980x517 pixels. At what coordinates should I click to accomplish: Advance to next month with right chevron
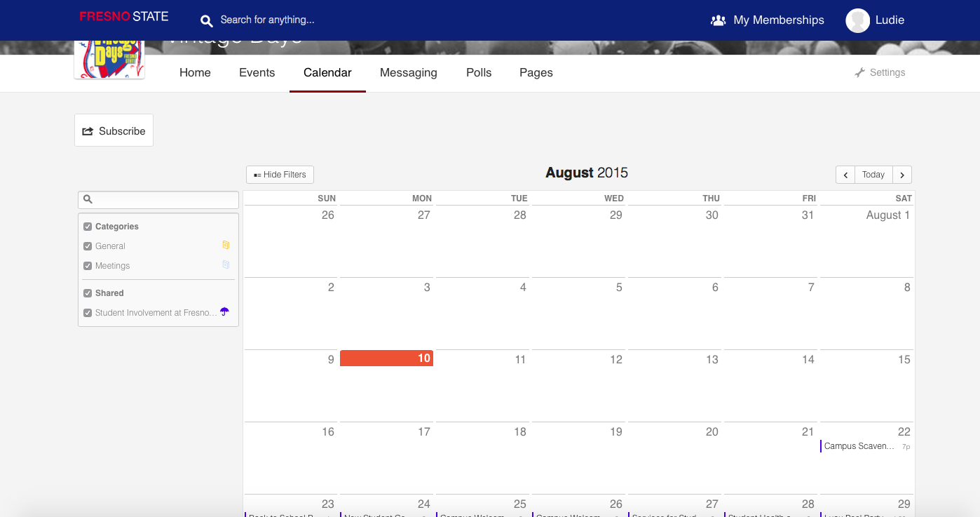902,175
